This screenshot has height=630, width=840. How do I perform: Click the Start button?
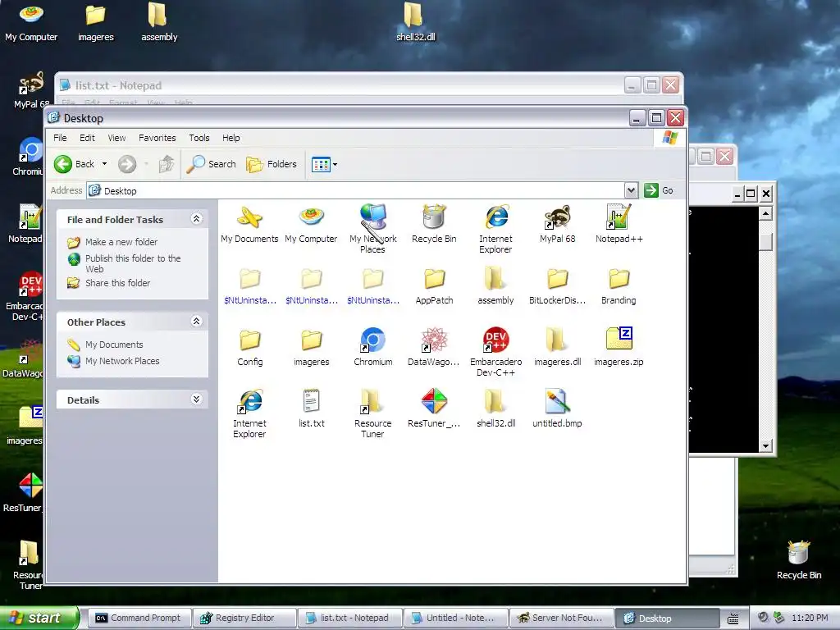point(39,618)
